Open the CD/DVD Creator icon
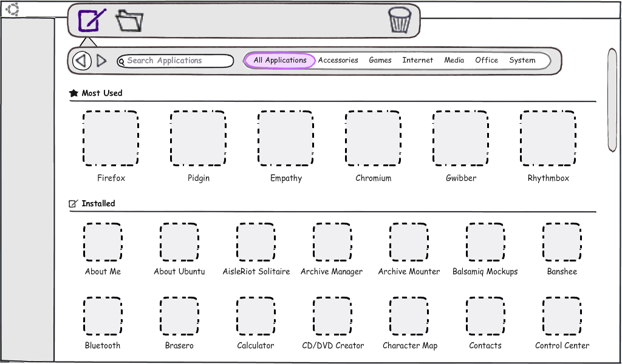This screenshot has width=622, height=364. point(332,316)
